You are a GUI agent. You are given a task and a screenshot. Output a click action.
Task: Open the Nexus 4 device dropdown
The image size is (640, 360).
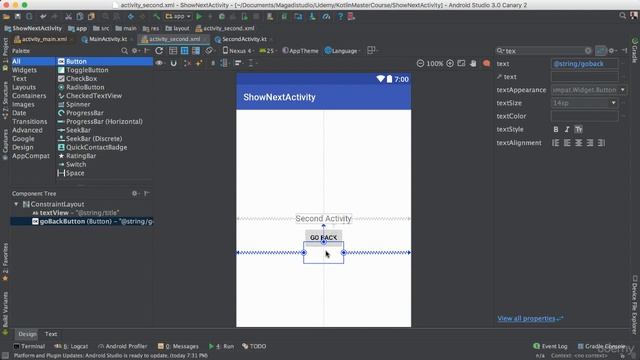[x=238, y=51]
